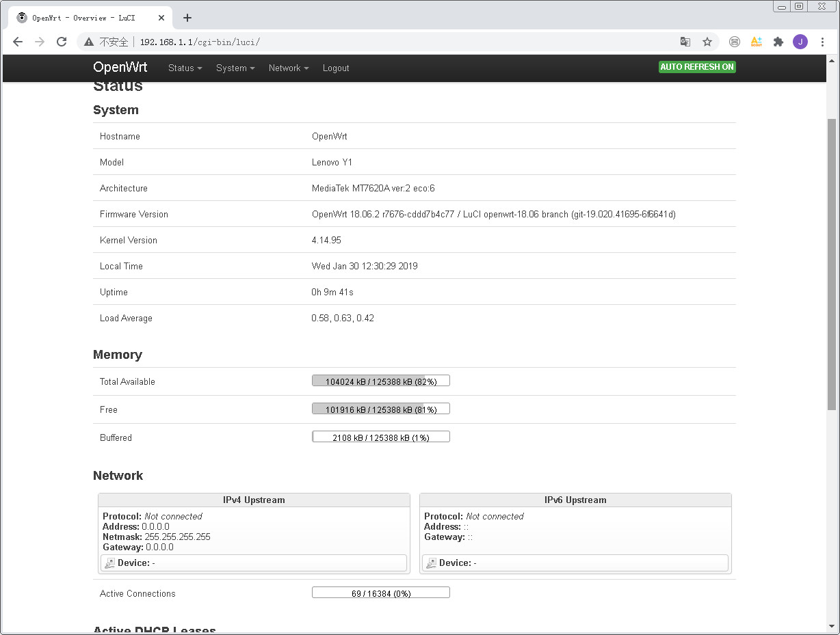Click the kernel version 4.14.95
The width and height of the screenshot is (840, 635).
pos(326,240)
